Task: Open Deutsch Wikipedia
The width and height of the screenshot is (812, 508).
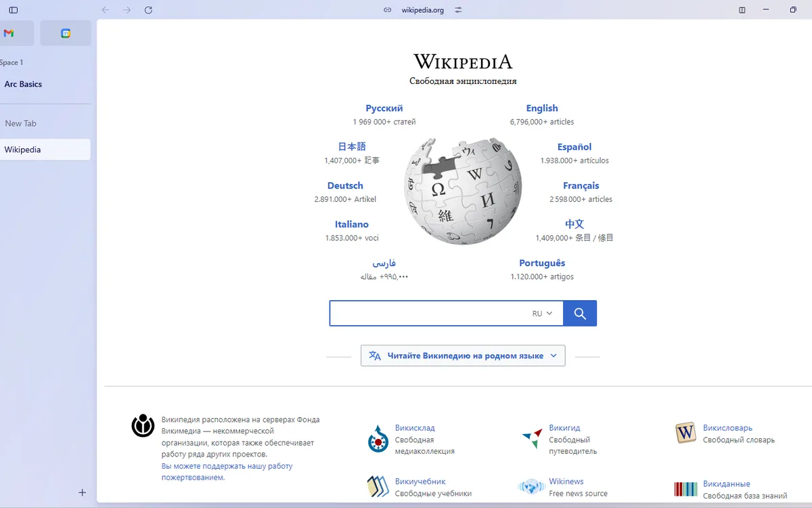Action: point(345,186)
